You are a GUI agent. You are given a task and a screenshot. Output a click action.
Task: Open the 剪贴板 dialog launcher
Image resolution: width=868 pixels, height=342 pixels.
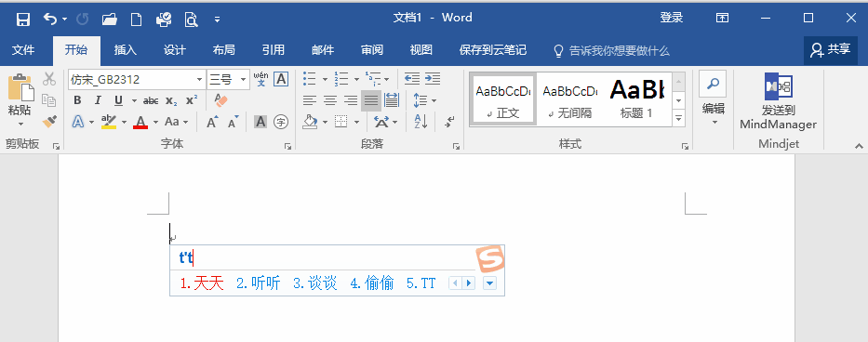pyautogui.click(x=56, y=146)
